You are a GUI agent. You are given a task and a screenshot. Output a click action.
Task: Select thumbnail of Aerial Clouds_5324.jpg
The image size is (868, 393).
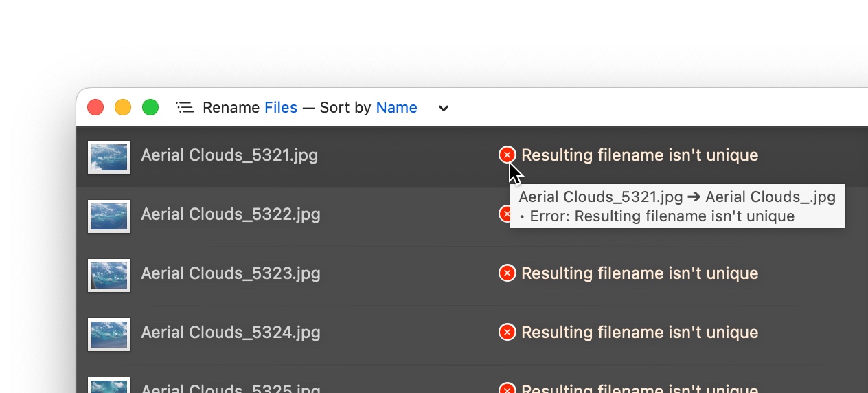tap(109, 334)
